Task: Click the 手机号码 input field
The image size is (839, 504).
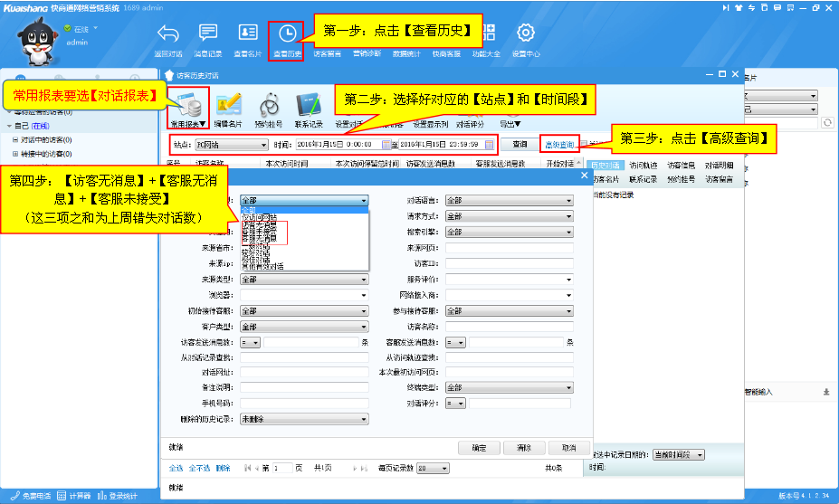Action: pos(304,404)
